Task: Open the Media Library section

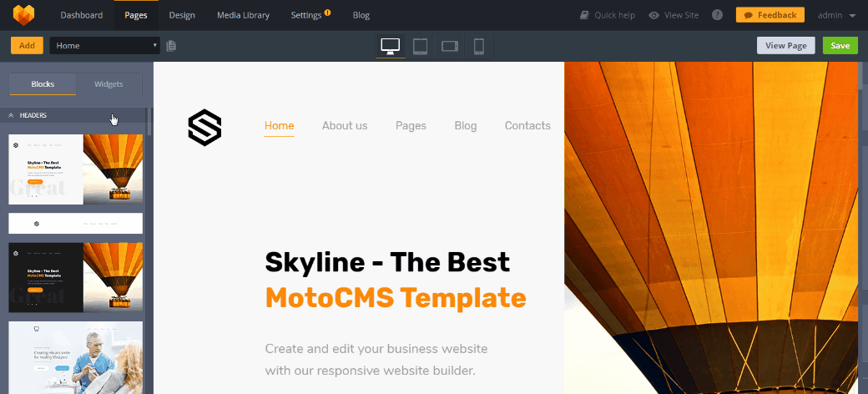Action: pyautogui.click(x=243, y=15)
